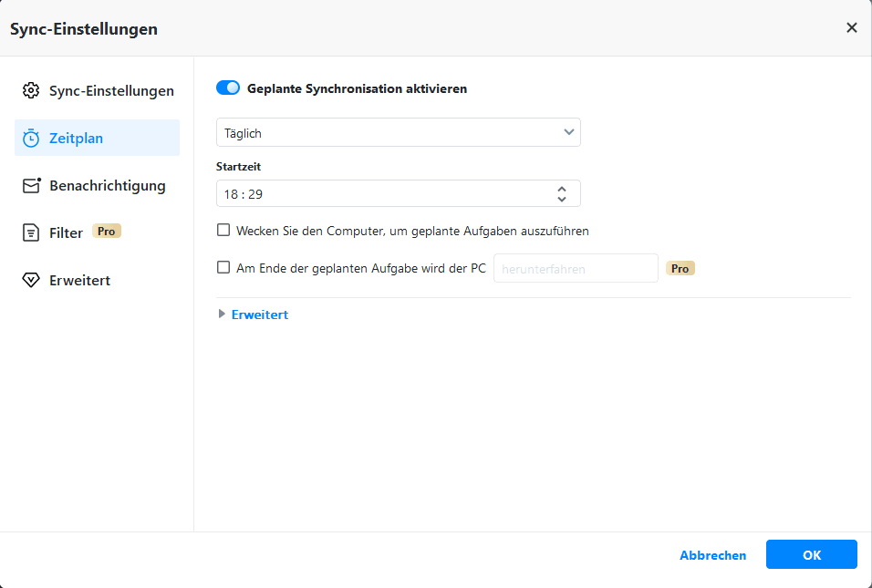Click the gear icon beside Sync-Einstellungen

(31, 91)
